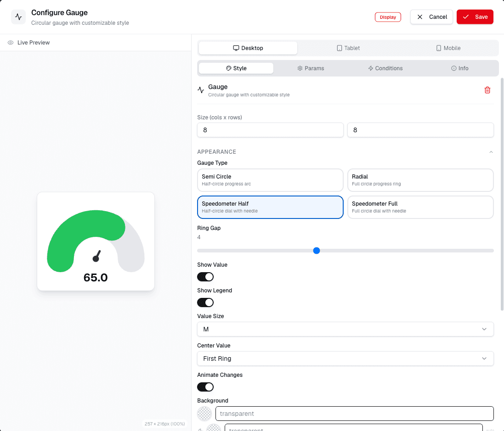Open the Info tab

coord(459,68)
